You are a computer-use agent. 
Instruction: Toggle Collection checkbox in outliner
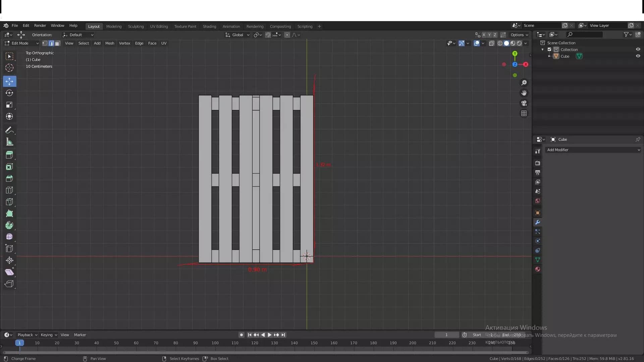tap(549, 50)
